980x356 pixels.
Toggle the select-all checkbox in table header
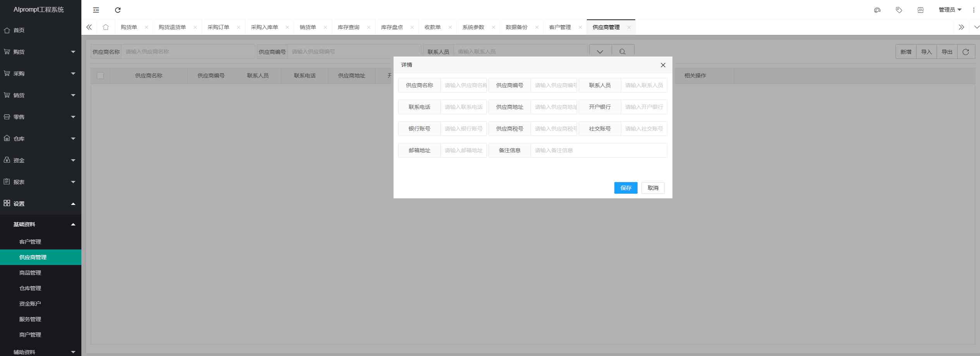tap(100, 76)
